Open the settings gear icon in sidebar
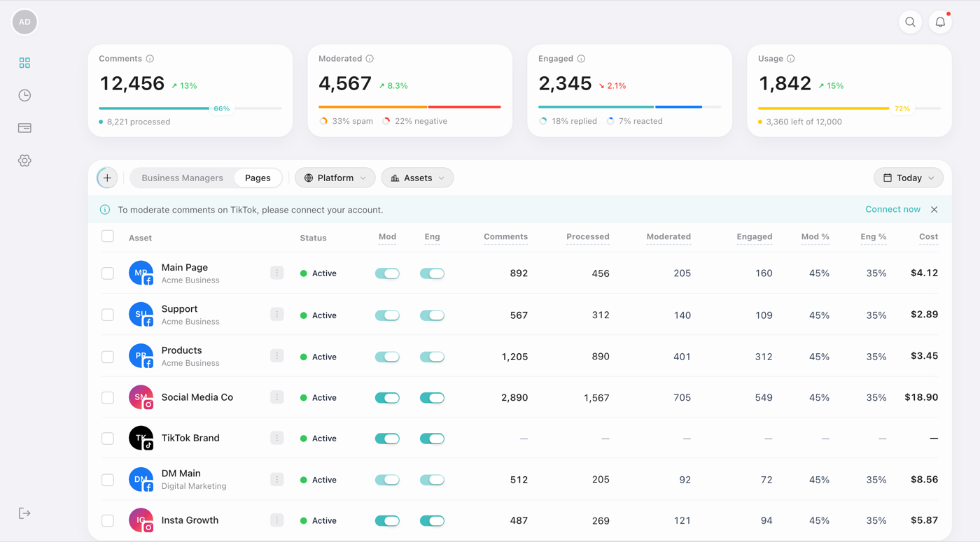 point(24,160)
